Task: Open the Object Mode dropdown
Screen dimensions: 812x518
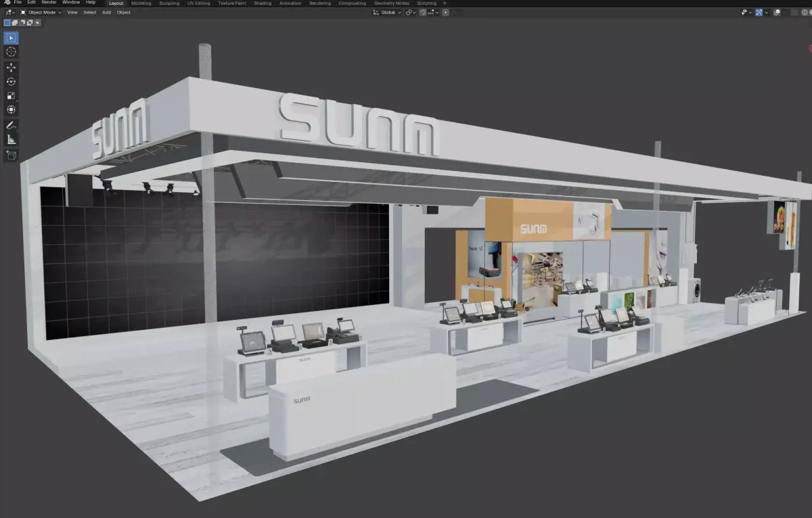Action: pyautogui.click(x=41, y=12)
